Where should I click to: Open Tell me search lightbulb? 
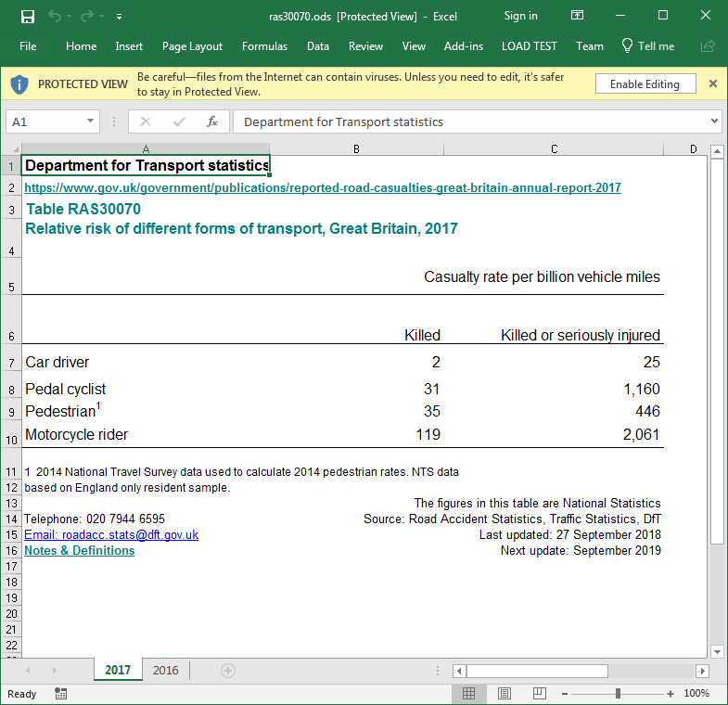[x=627, y=46]
